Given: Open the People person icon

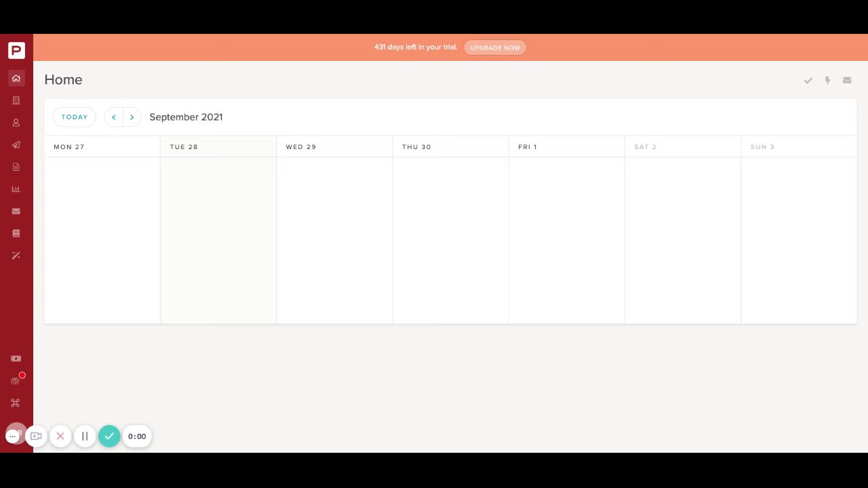Looking at the screenshot, I should click(x=16, y=123).
